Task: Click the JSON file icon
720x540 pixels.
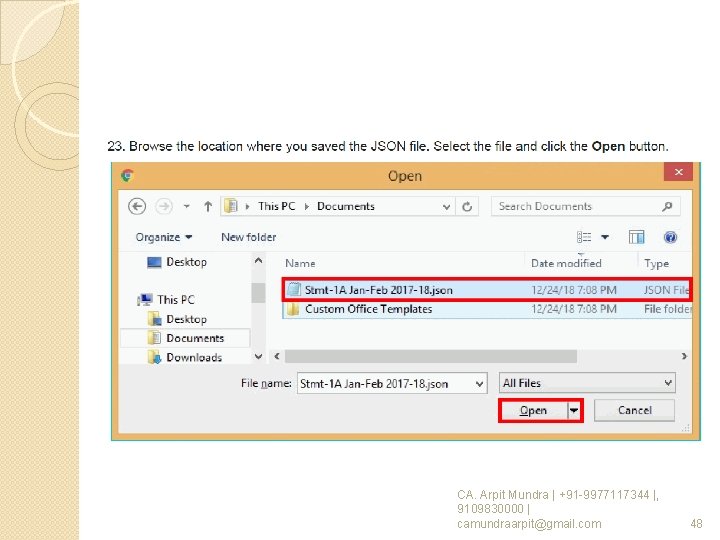Action: (x=294, y=290)
